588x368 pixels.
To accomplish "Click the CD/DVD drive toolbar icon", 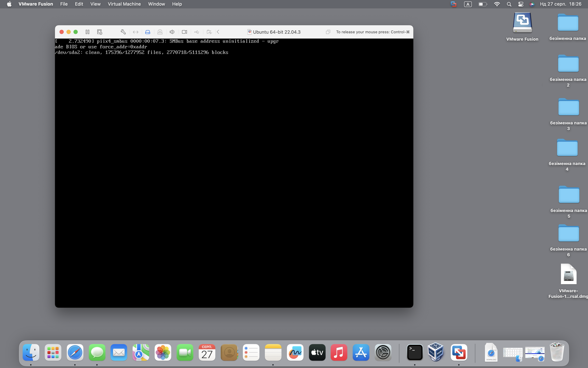I will [x=160, y=32].
